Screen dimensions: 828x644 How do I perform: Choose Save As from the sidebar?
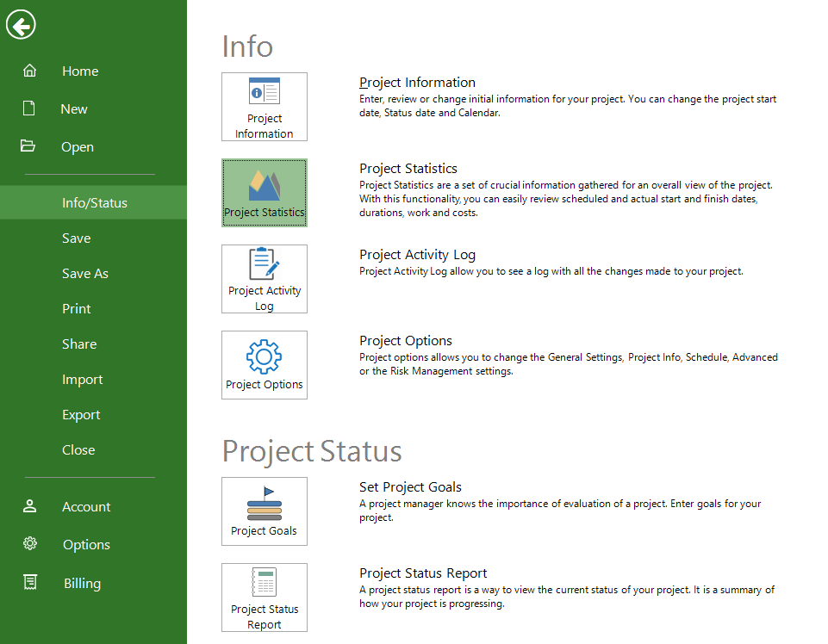pyautogui.click(x=85, y=274)
